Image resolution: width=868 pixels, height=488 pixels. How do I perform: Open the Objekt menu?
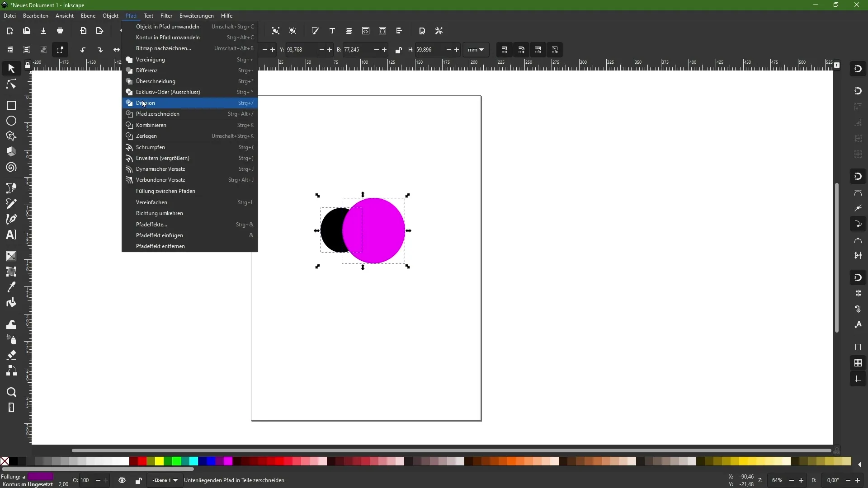pos(110,16)
